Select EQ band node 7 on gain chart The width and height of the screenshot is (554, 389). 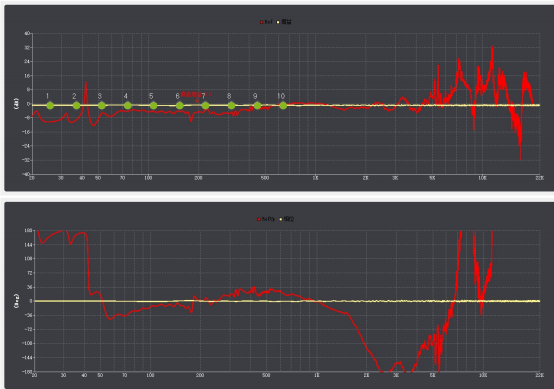pos(205,105)
